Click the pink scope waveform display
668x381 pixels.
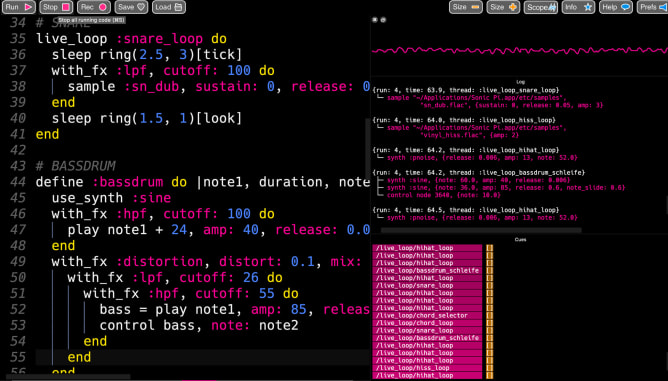tap(520, 50)
